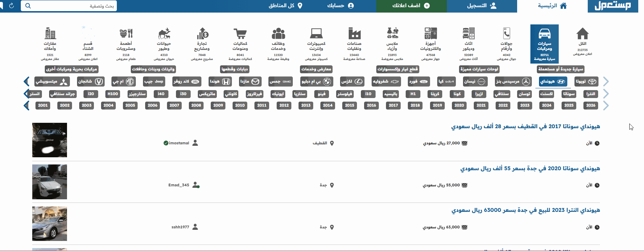Filter by model year 2017
Viewport: 644px width, 251px height.
393,105
